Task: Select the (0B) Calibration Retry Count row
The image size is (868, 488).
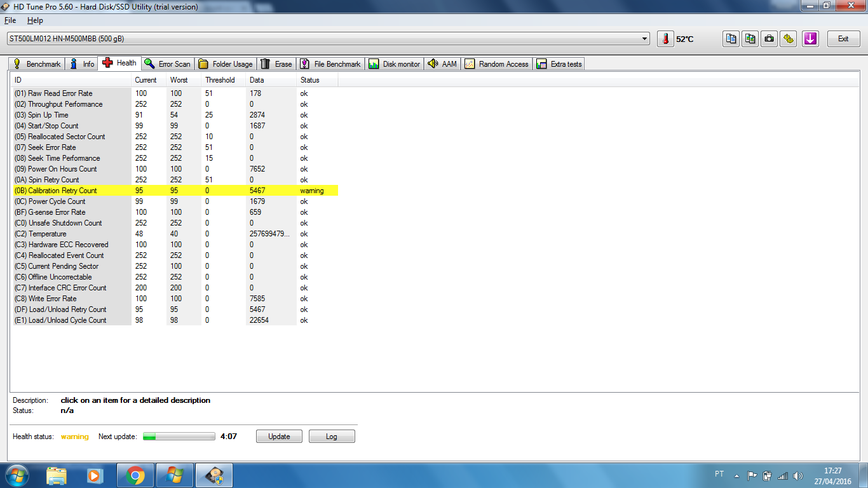Action: point(174,191)
